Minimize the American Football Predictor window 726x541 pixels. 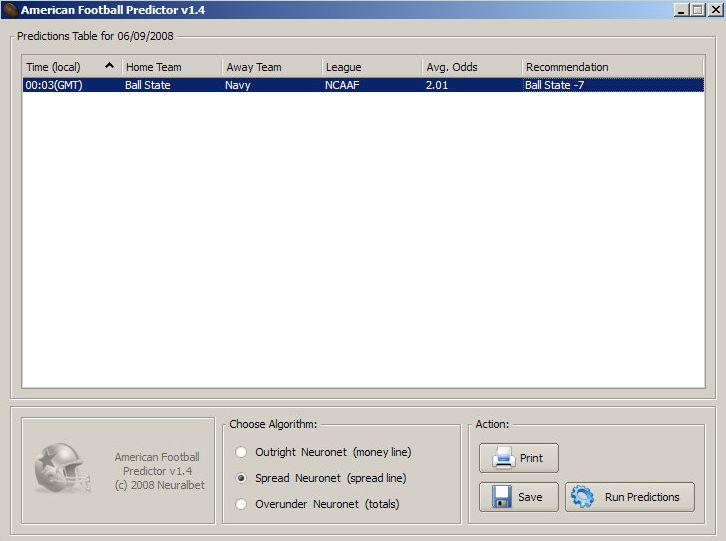pyautogui.click(x=681, y=10)
